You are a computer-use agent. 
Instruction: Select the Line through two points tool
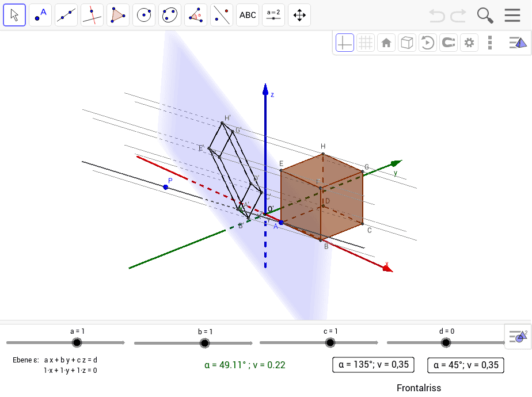point(66,15)
